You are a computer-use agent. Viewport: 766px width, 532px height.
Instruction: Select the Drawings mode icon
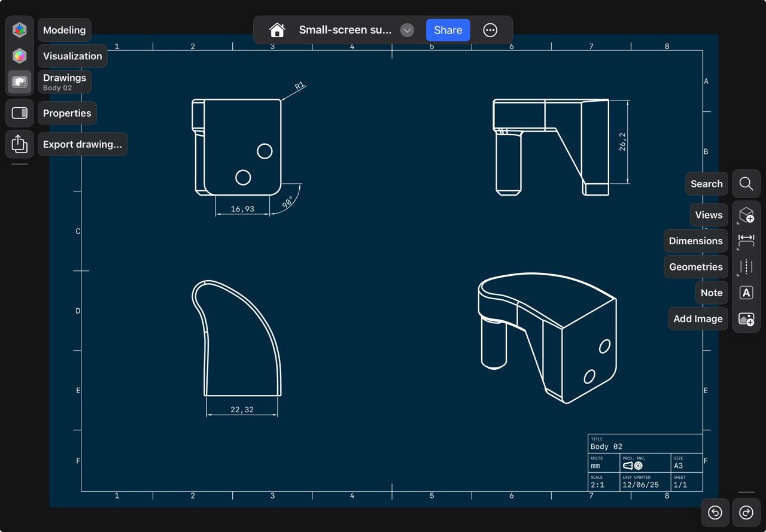[20, 82]
